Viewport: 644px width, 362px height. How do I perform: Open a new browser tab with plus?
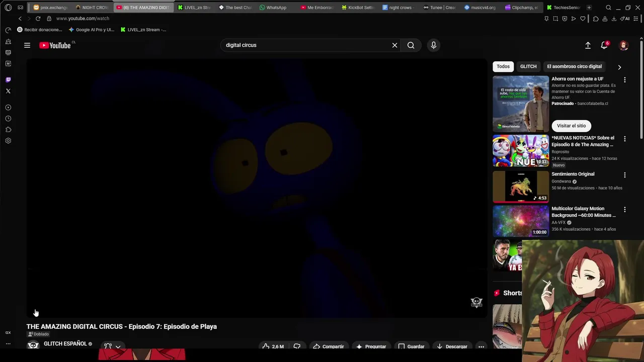point(589,8)
